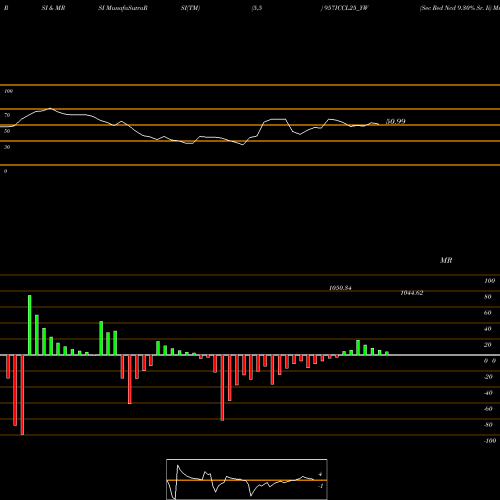The height and width of the screenshot is (500, 500).
Task: Click the '957ICCL25_YW' symbol label
Action: point(346,8)
